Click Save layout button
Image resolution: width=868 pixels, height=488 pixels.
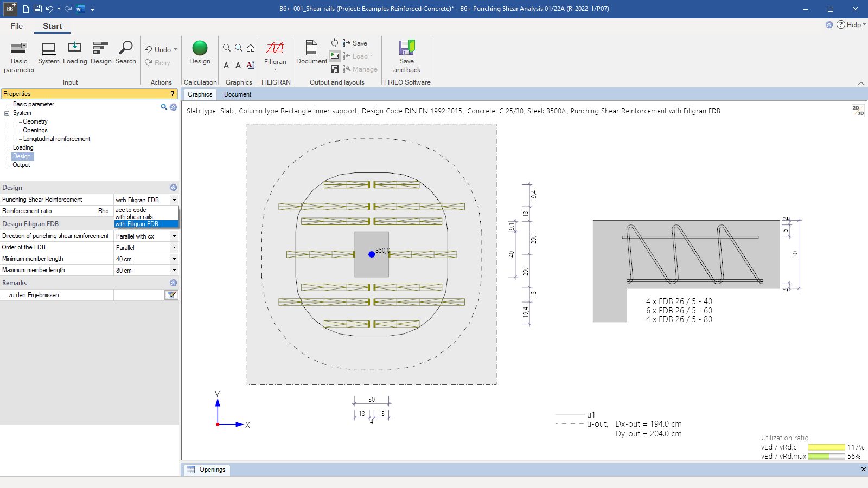(355, 43)
